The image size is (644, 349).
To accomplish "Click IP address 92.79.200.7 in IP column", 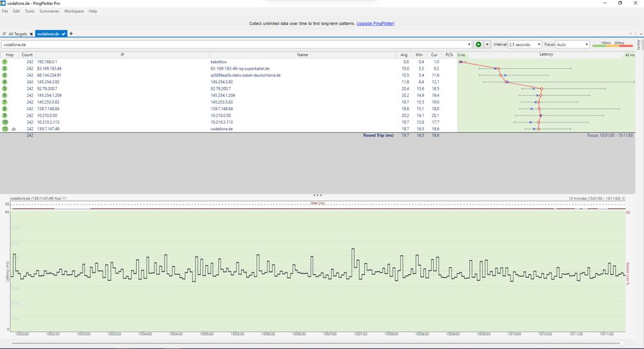I will pyautogui.click(x=47, y=88).
